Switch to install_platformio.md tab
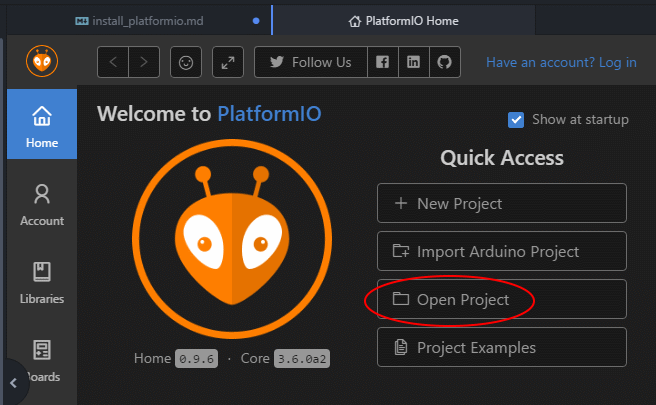Image resolution: width=656 pixels, height=405 pixels. click(x=139, y=21)
